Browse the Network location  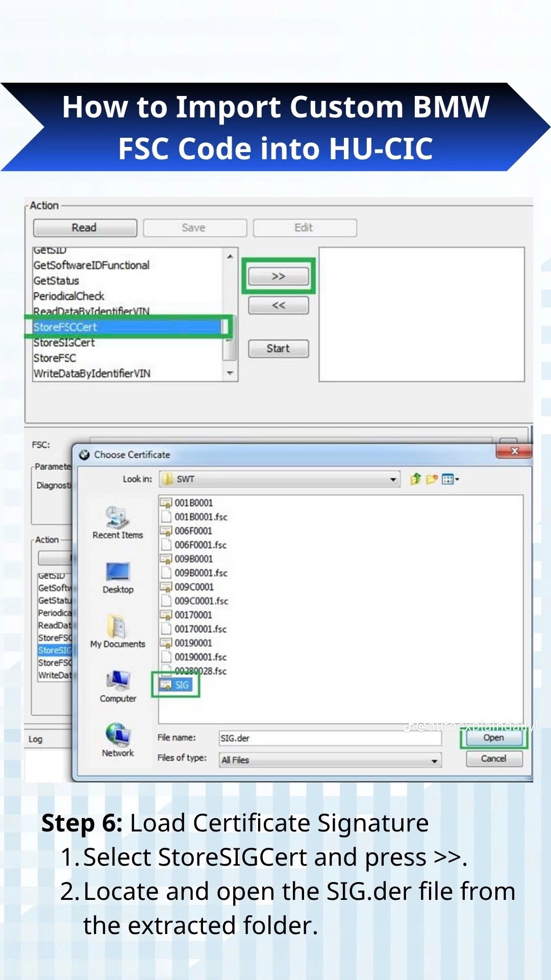118,741
